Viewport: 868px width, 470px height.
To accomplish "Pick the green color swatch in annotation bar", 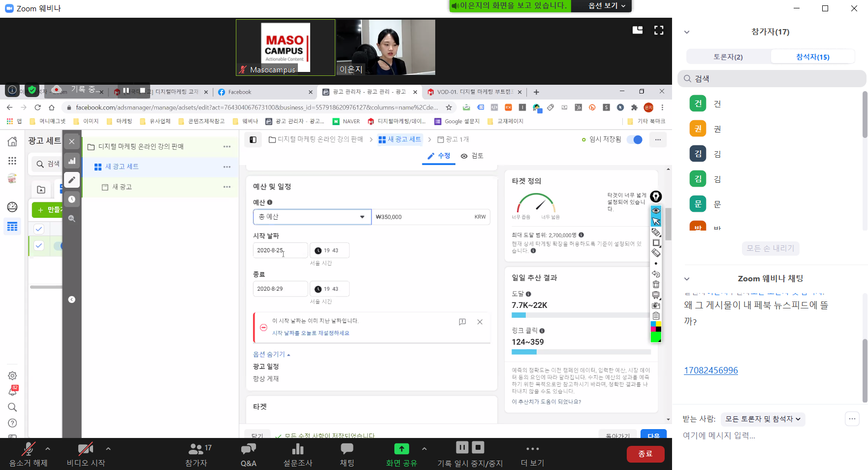I will (x=655, y=337).
